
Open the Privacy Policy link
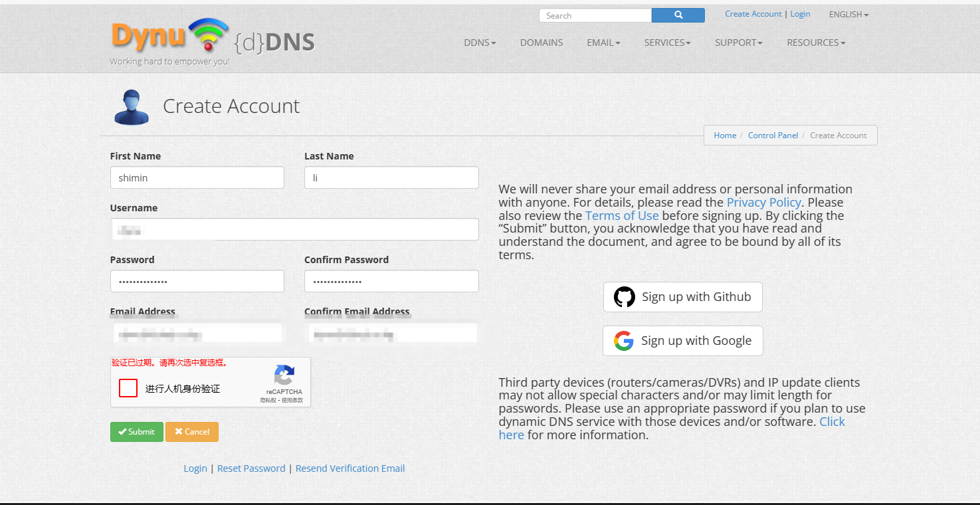point(764,203)
